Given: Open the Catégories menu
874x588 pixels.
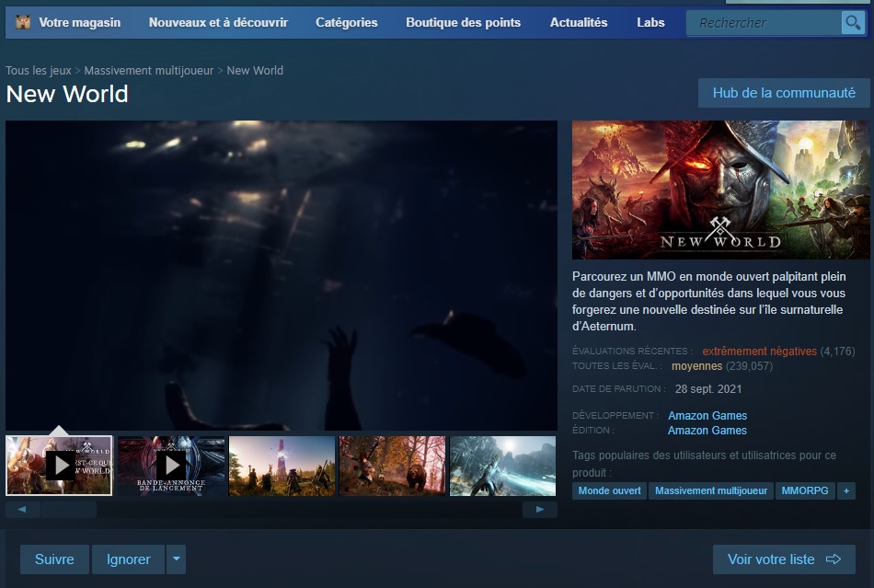Looking at the screenshot, I should (x=346, y=22).
